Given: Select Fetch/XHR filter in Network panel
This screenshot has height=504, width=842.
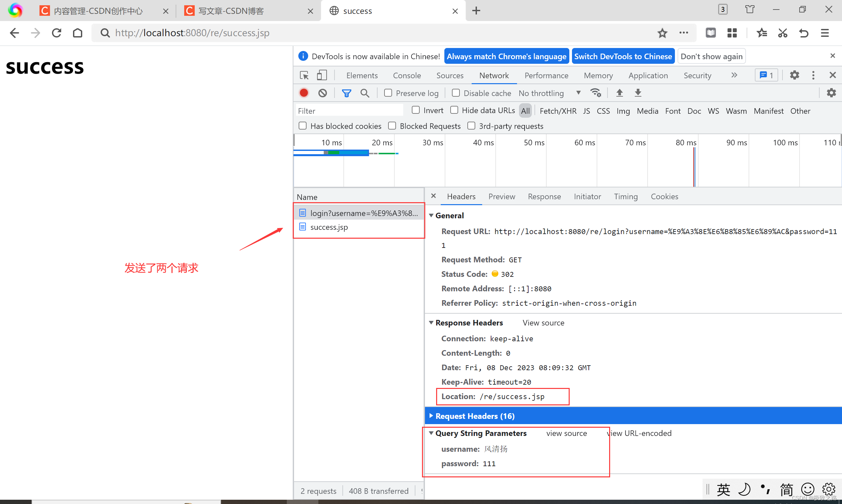Looking at the screenshot, I should click(x=556, y=110).
